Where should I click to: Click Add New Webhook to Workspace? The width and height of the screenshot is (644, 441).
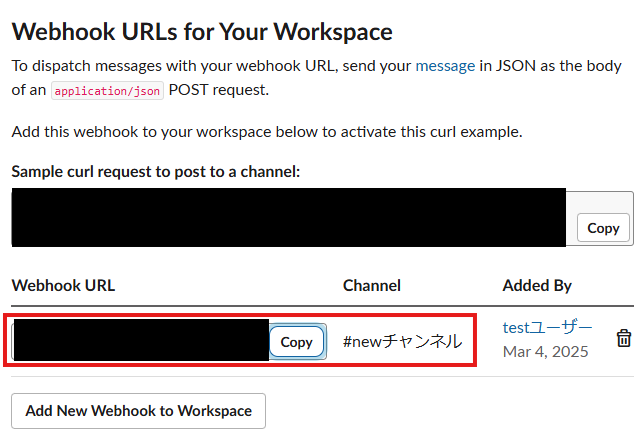pos(138,411)
